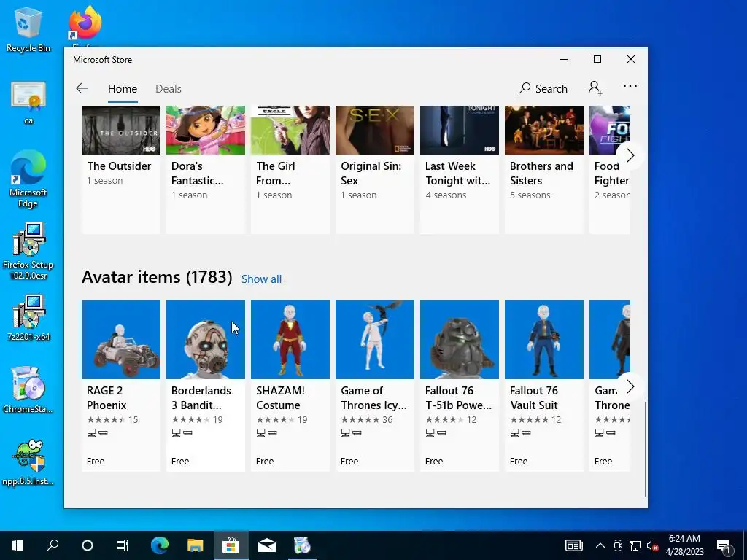Open Cortana circle on taskbar

point(88,545)
